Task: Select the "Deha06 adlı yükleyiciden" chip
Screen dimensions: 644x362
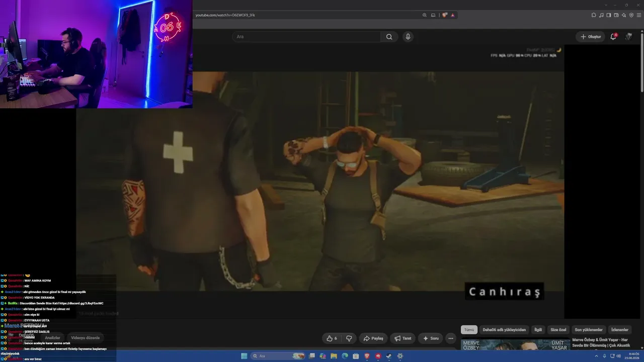Action: 504,330
